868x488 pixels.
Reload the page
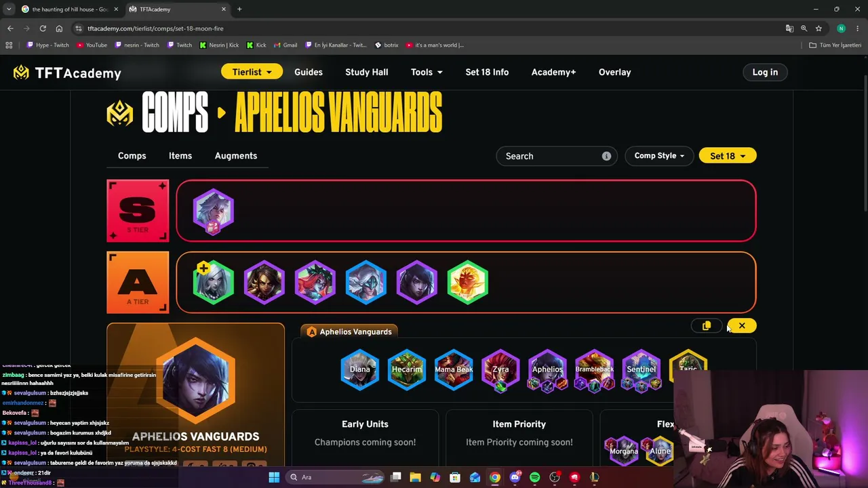(43, 28)
